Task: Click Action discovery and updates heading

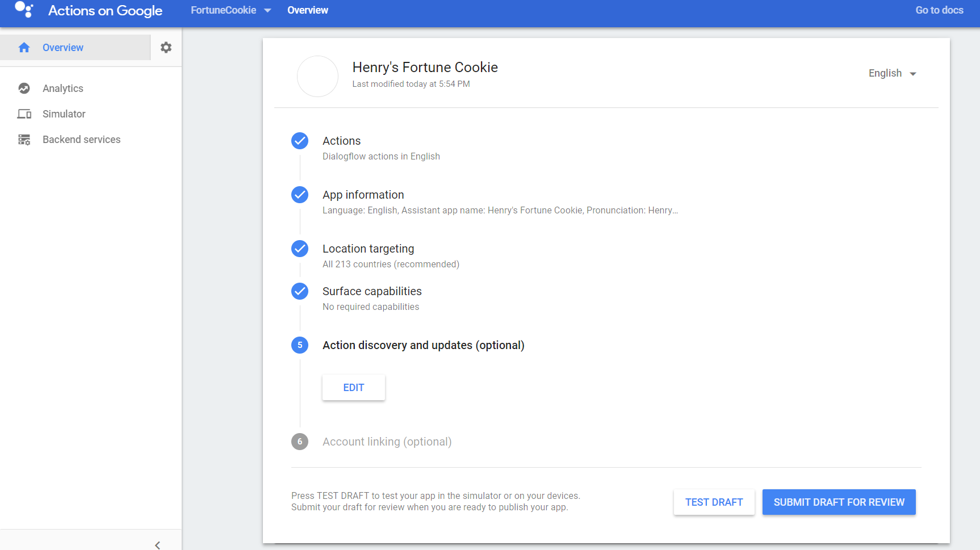Action: point(424,345)
